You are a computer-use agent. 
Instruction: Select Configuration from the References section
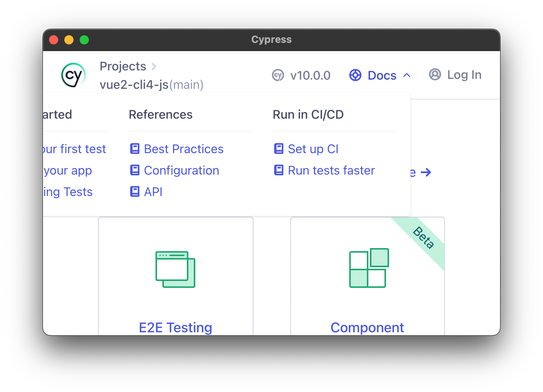[181, 170]
